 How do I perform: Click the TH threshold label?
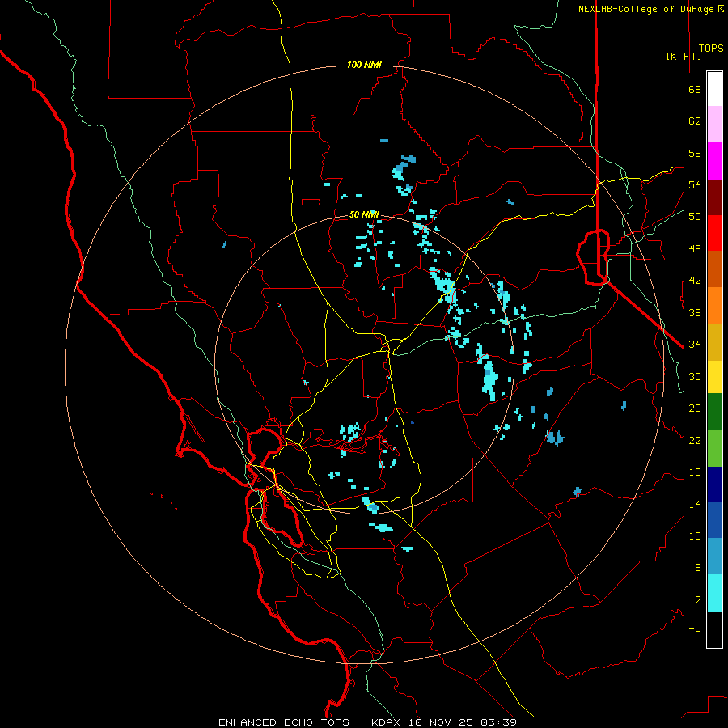click(695, 632)
